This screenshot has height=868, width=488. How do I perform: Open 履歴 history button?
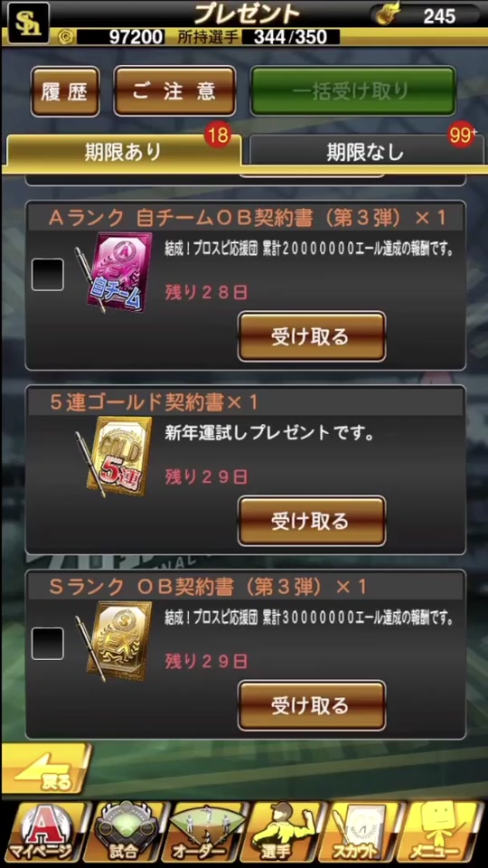[x=65, y=91]
